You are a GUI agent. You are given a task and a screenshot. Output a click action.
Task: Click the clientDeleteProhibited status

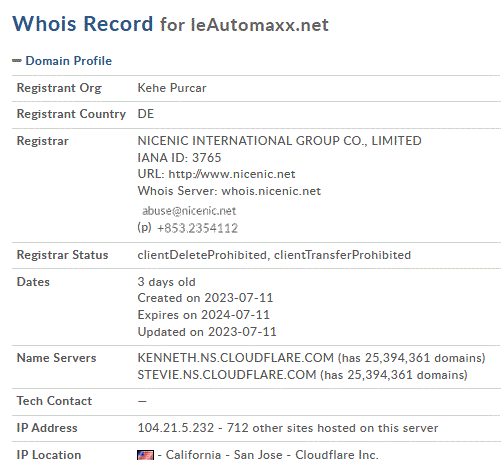tap(202, 255)
